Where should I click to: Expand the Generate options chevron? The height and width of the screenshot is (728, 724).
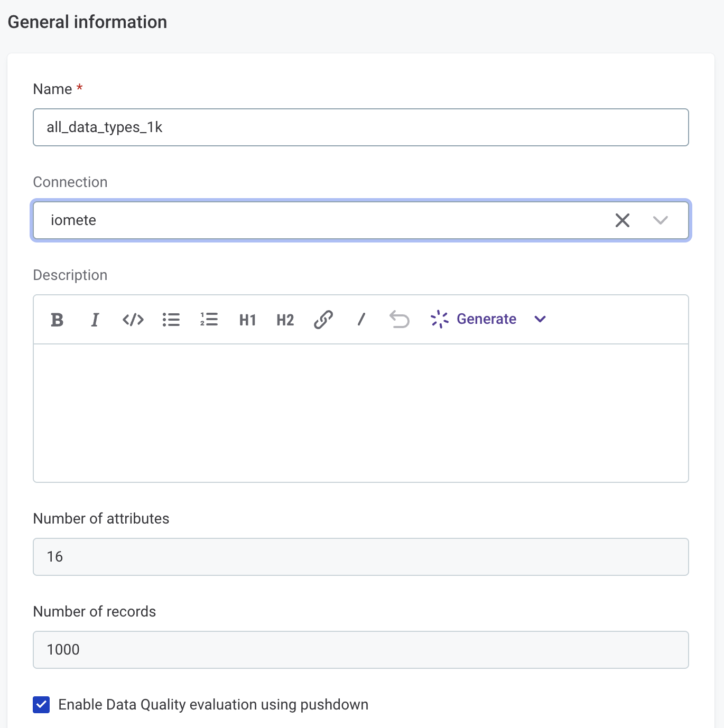(540, 319)
